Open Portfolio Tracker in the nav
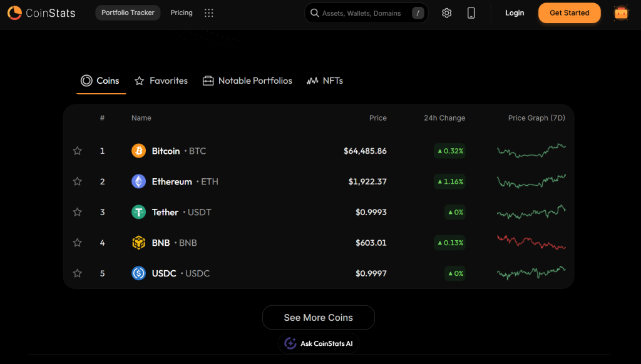Screen dimensions: 641x364 click(x=128, y=13)
